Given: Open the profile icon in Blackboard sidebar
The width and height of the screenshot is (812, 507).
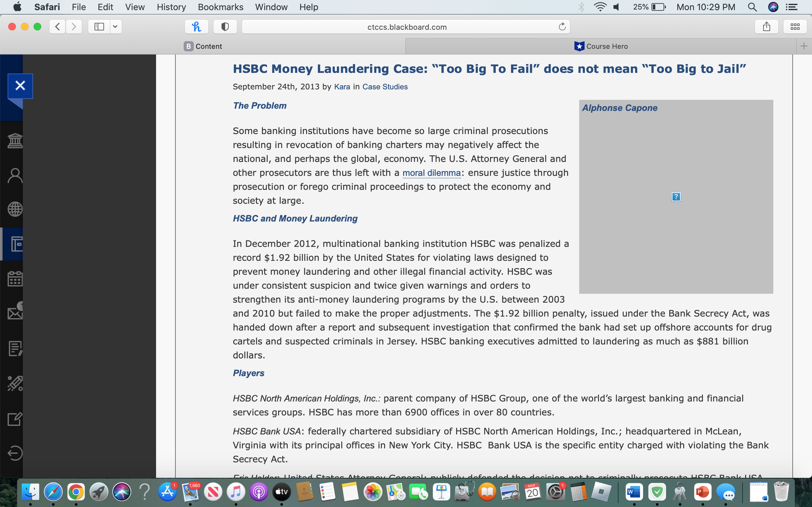Looking at the screenshot, I should pos(15,175).
